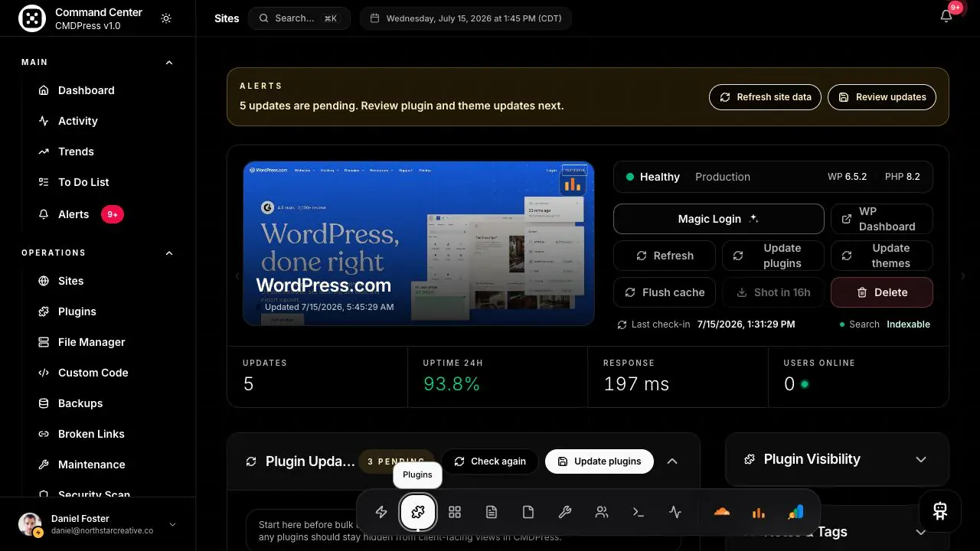Click the Google Ads-style dock icon
980x551 pixels.
point(795,512)
